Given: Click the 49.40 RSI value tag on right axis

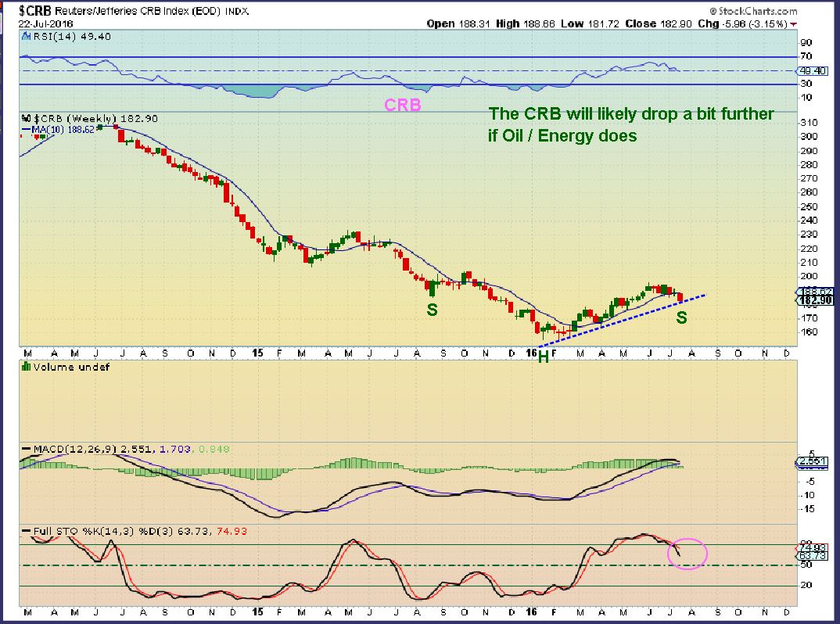Looking at the screenshot, I should 812,70.
